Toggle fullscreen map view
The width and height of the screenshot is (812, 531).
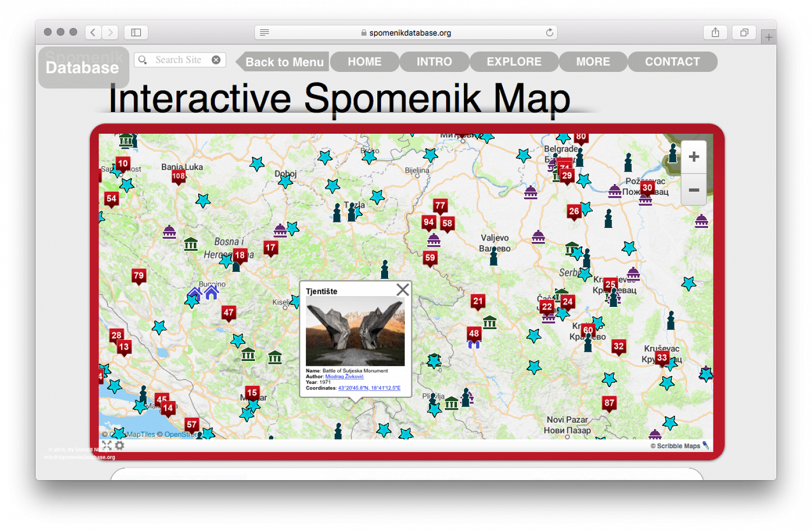point(107,445)
